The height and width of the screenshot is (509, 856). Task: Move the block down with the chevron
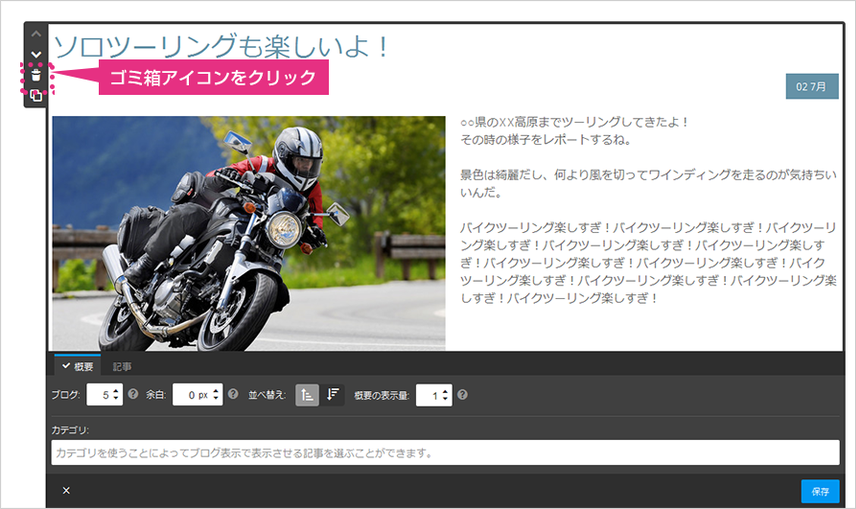pyautogui.click(x=36, y=55)
